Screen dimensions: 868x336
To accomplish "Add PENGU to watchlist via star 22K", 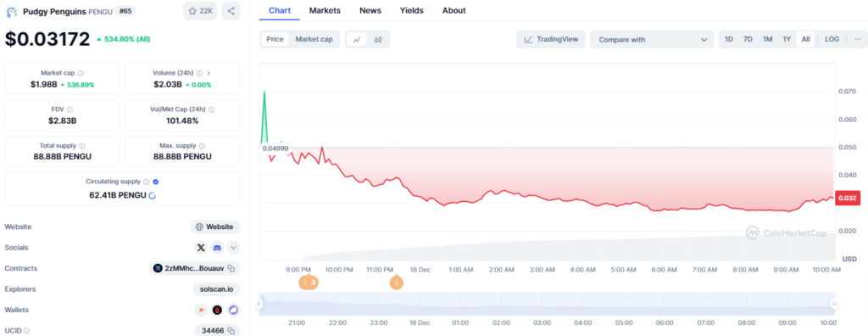I will click(200, 11).
